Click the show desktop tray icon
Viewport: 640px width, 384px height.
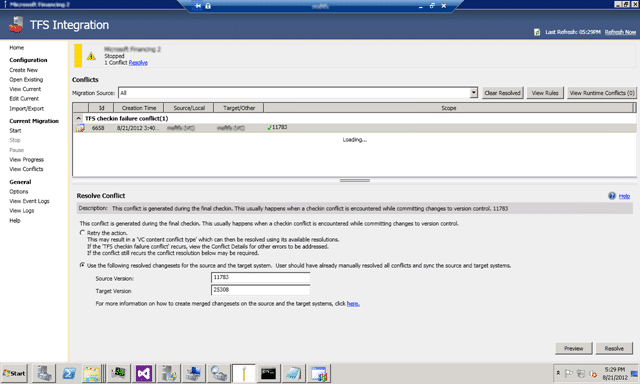[x=634, y=373]
